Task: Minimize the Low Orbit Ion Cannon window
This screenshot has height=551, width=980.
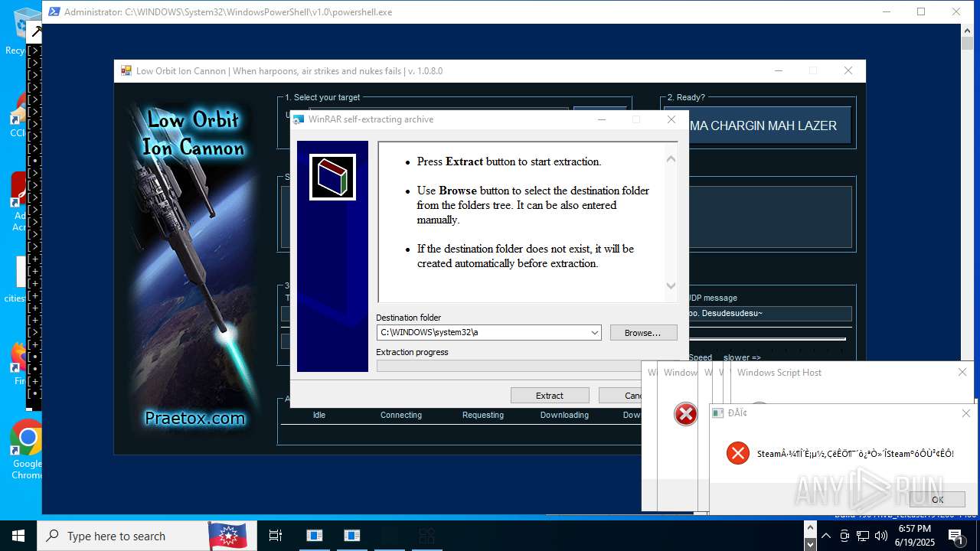Action: [779, 71]
